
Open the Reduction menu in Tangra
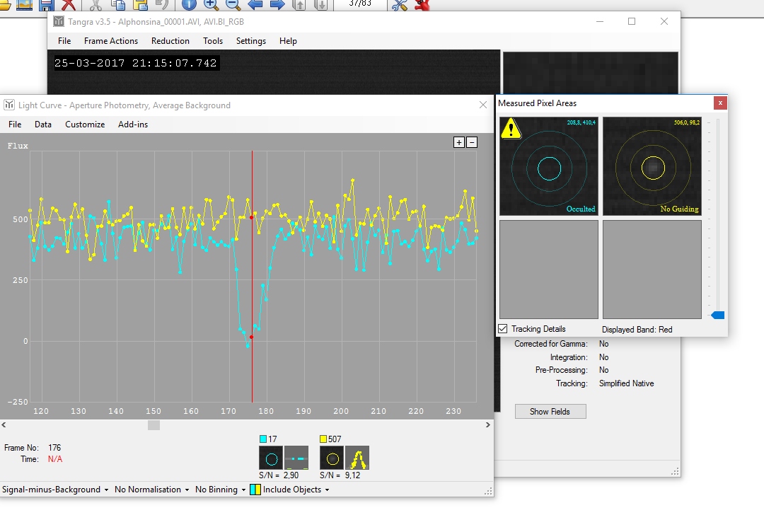click(x=170, y=41)
